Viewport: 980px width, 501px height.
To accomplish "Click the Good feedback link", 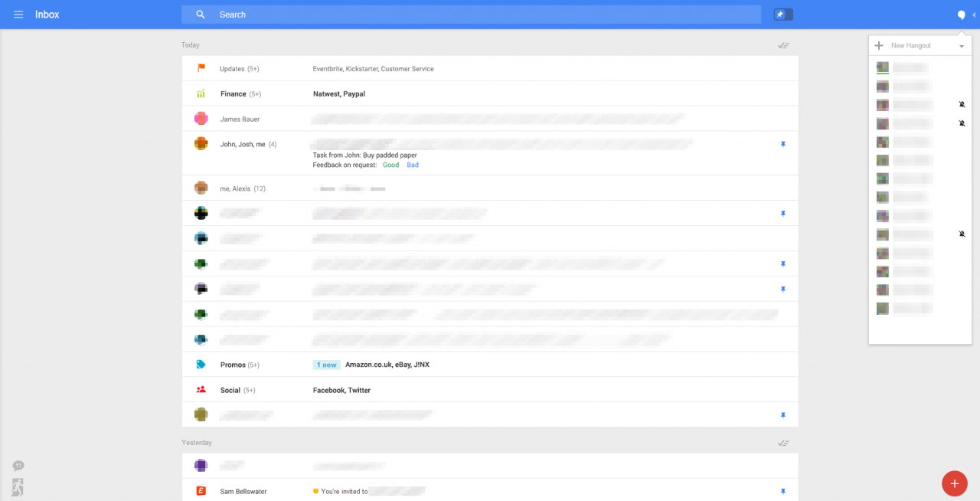I will (x=390, y=165).
